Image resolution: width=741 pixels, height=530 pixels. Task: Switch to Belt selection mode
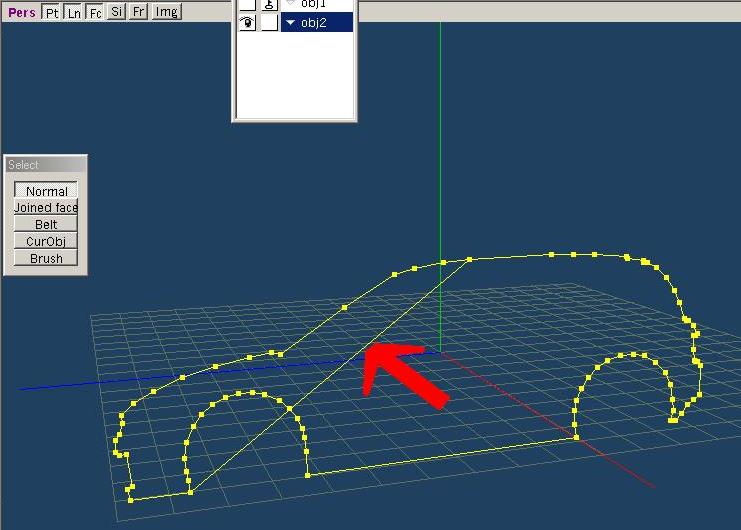point(46,225)
